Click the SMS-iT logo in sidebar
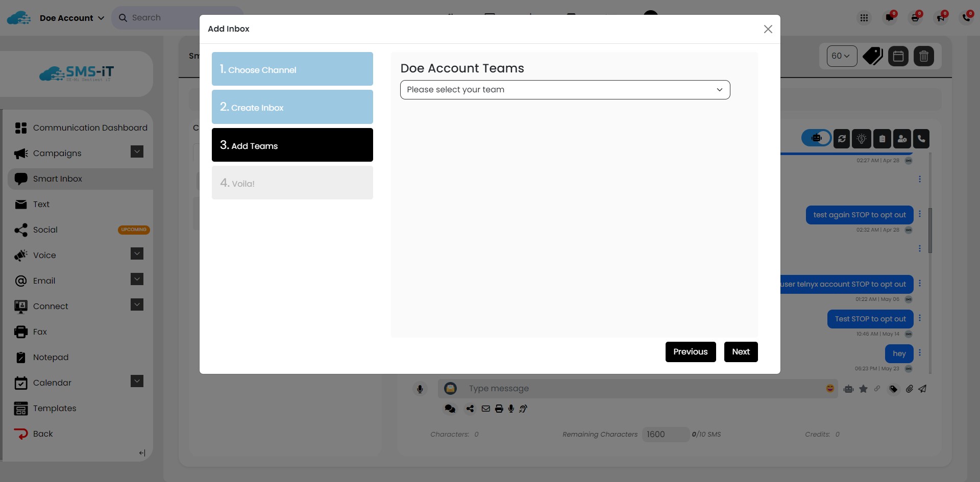 pos(77,74)
